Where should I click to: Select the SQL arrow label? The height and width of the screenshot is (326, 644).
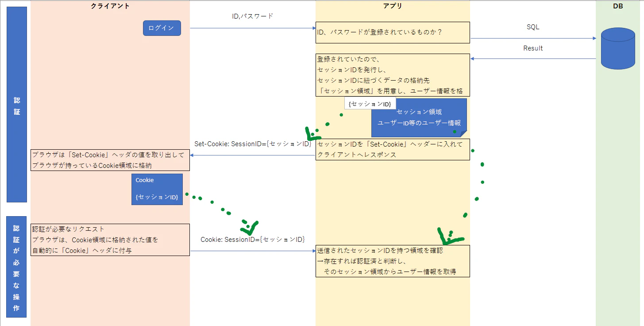coord(533,27)
